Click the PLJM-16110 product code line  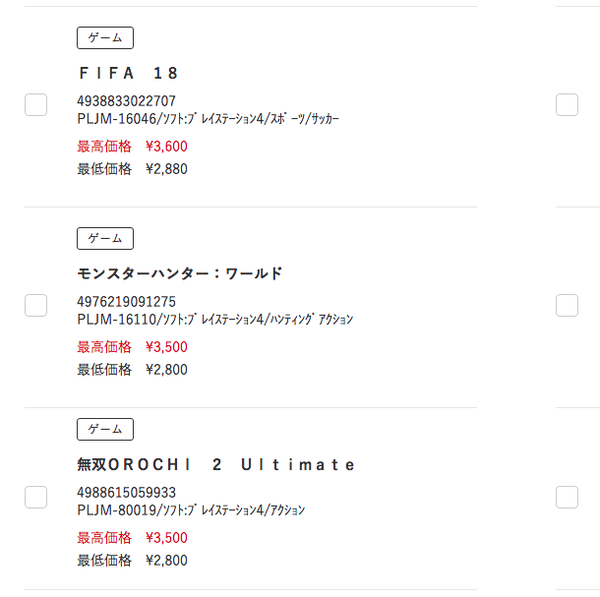[x=215, y=319]
